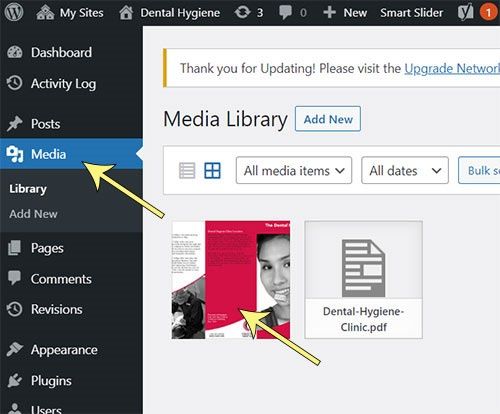Click the Add New button beside Media Library
500x414 pixels.
point(328,119)
